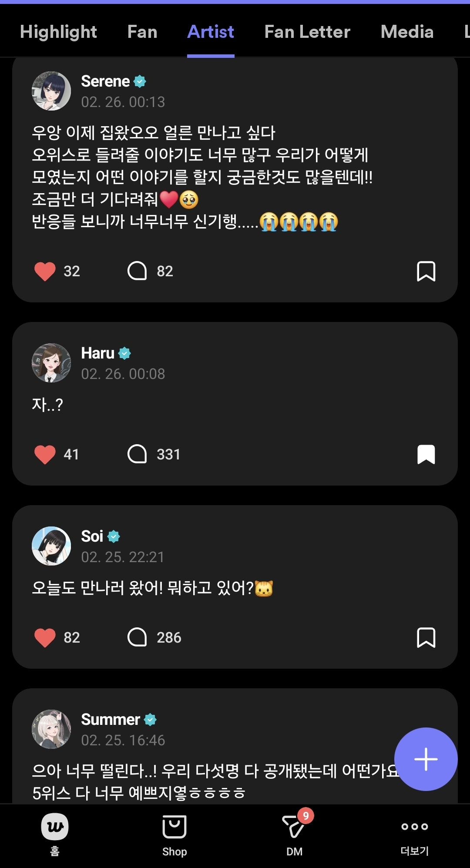
Task: Remove bookmark from Haru's post
Action: click(x=426, y=454)
